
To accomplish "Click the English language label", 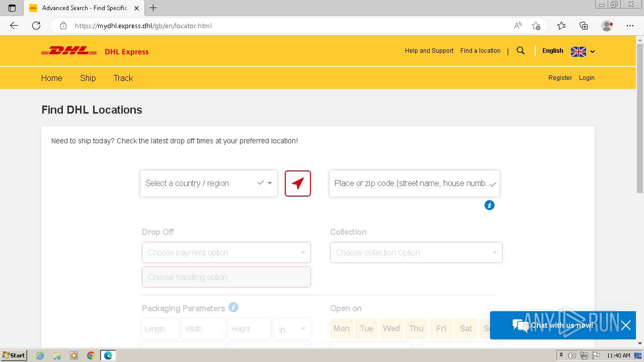I will coord(553,51).
